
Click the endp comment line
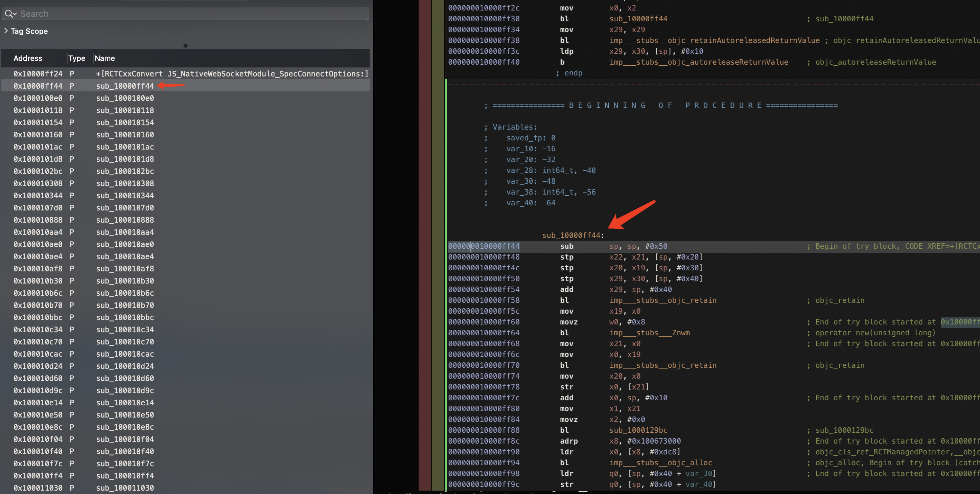tap(569, 73)
